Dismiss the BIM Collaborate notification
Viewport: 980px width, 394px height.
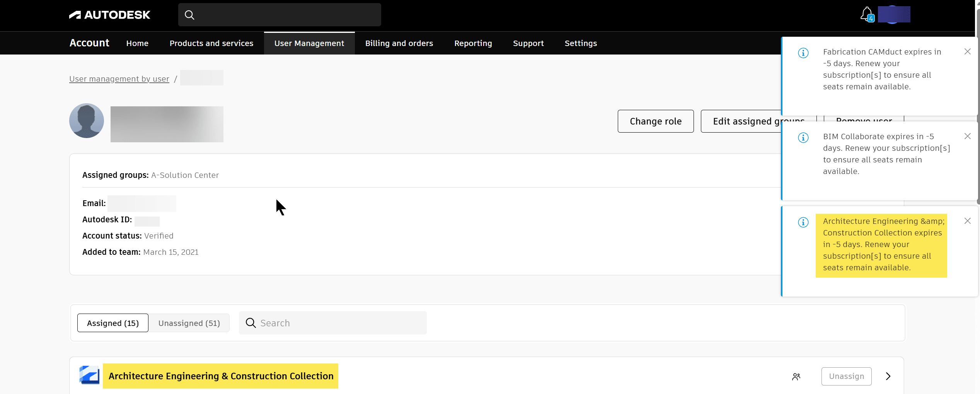[968, 136]
